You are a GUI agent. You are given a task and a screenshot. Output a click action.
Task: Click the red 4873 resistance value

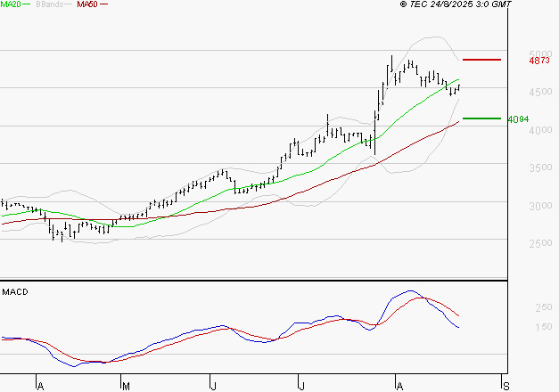539,61
